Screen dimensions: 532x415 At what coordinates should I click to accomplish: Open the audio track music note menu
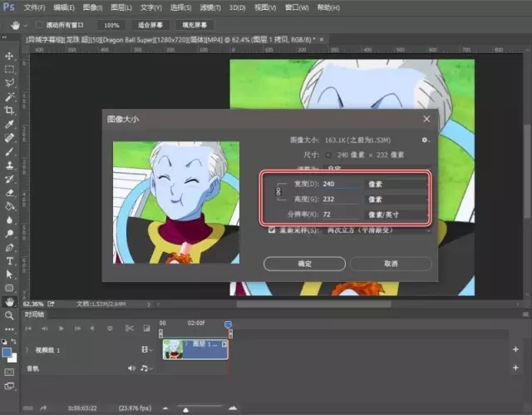coord(146,368)
